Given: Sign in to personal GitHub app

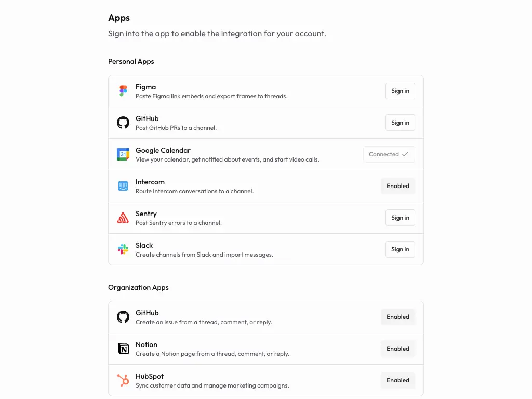Looking at the screenshot, I should coord(400,123).
